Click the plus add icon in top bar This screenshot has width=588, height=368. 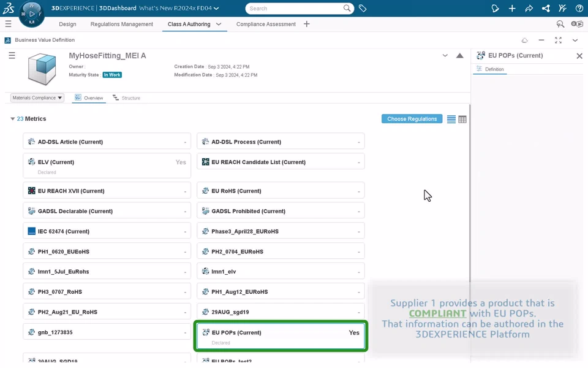point(512,8)
